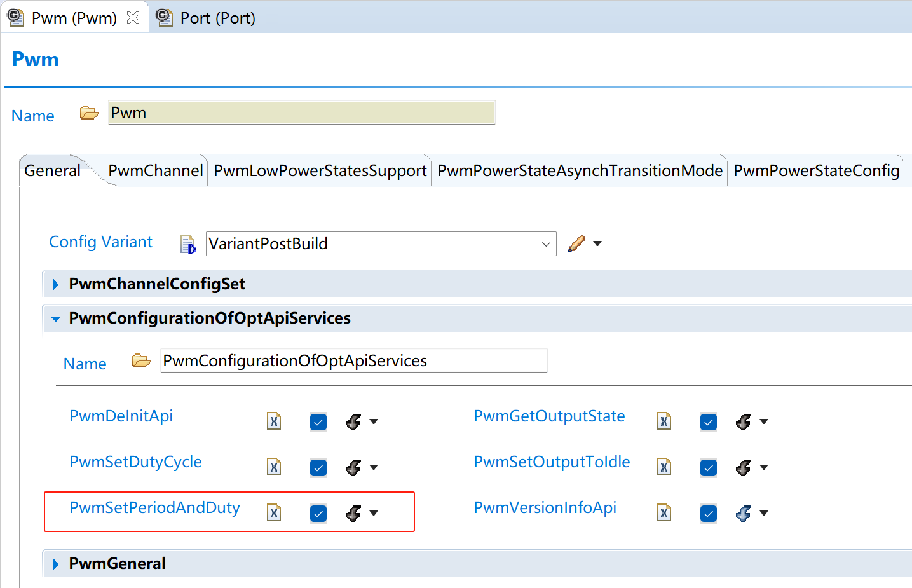The height and width of the screenshot is (588, 912).
Task: Click the PwmDeInitApi label link
Action: pyautogui.click(x=121, y=416)
